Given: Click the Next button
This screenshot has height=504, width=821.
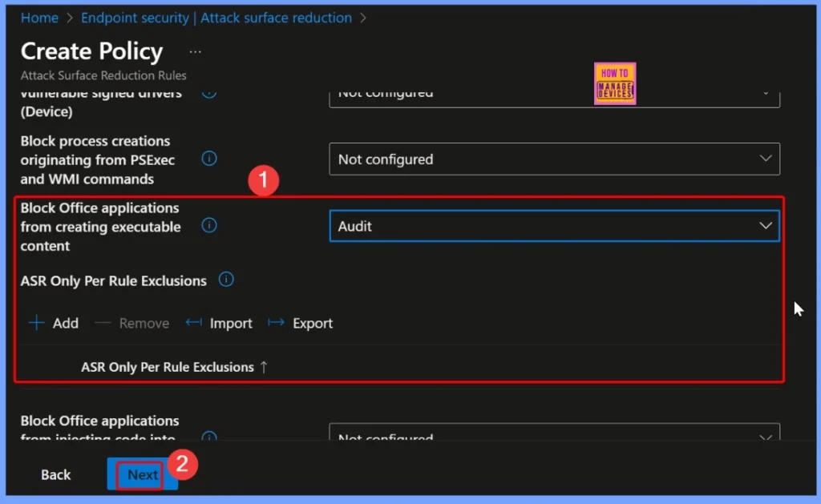Looking at the screenshot, I should [x=141, y=474].
